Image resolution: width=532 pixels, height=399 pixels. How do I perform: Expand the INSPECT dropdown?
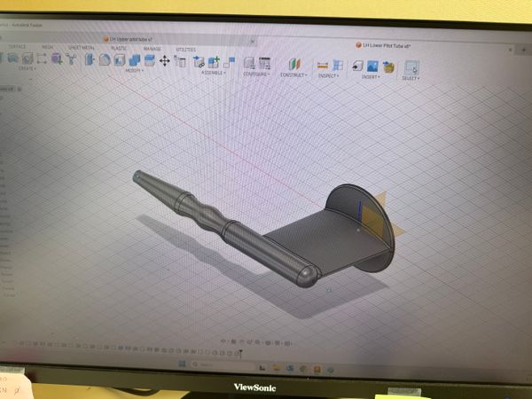328,75
